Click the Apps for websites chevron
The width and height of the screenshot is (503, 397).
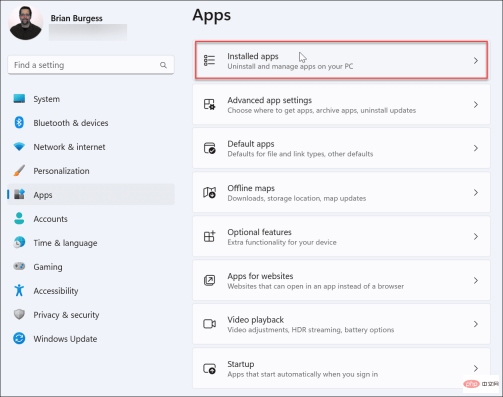(476, 281)
